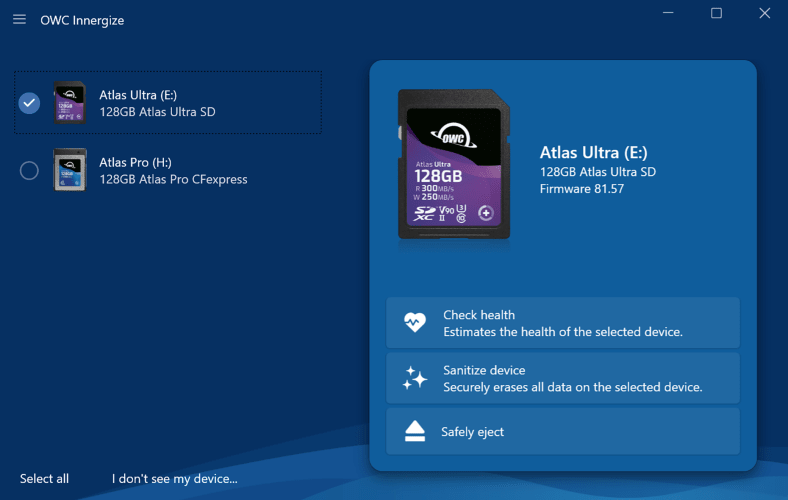The height and width of the screenshot is (500, 788).
Task: Click Safely eject button
Action: click(562, 432)
